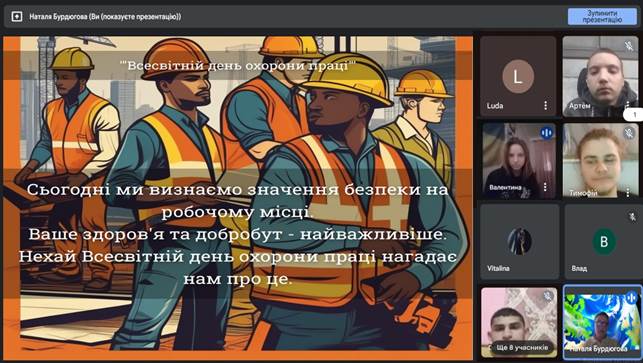Click the presentation screen icon beside Наталя Бурдюгова
Image resolution: width=643 pixels, height=363 pixels.
17,17
